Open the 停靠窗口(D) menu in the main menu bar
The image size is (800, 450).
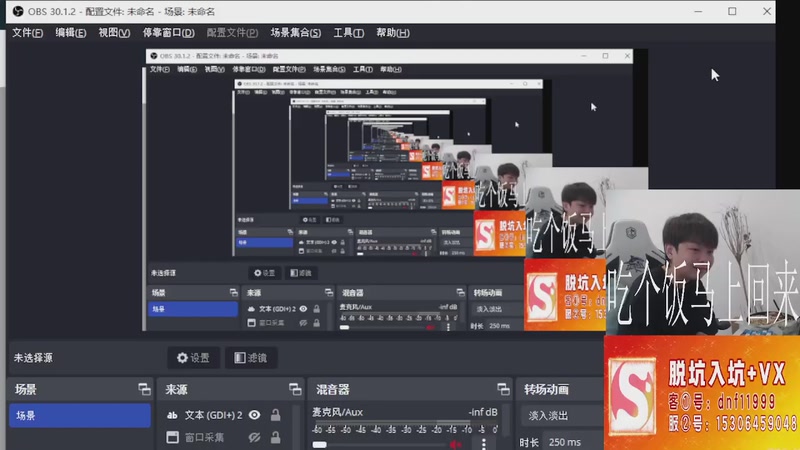168,33
